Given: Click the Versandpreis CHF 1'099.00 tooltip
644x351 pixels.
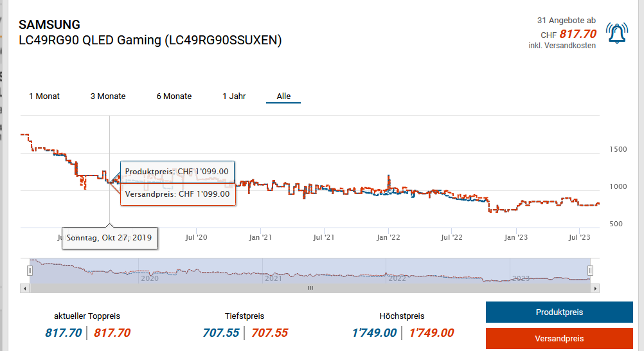Looking at the screenshot, I should pos(178,194).
